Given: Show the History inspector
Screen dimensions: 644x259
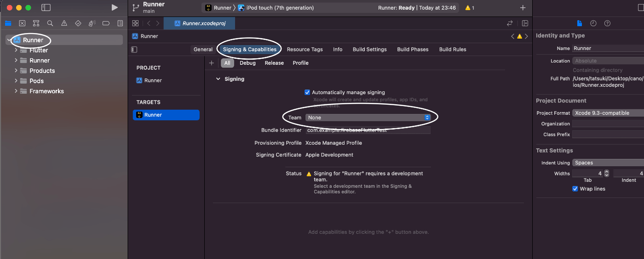Looking at the screenshot, I should click(593, 23).
